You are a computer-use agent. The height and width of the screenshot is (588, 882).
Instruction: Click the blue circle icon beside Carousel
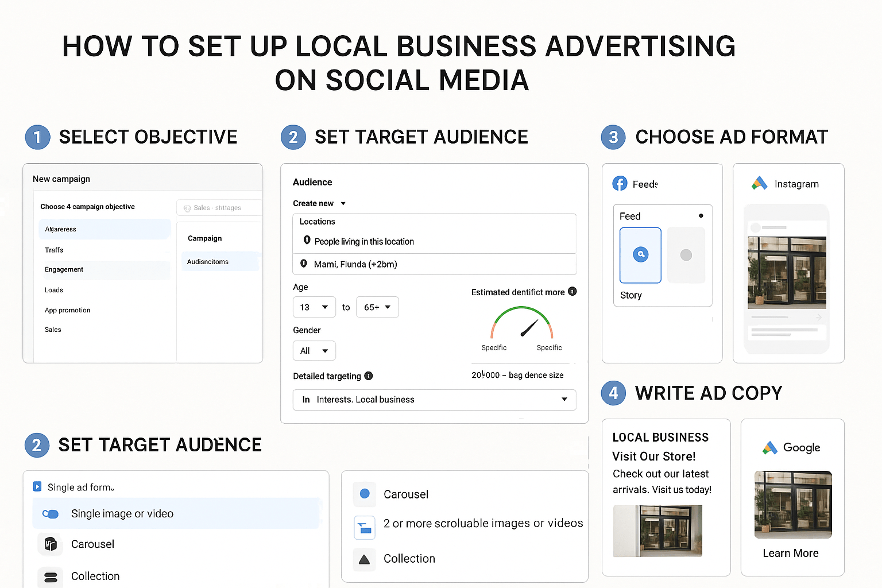click(x=365, y=494)
